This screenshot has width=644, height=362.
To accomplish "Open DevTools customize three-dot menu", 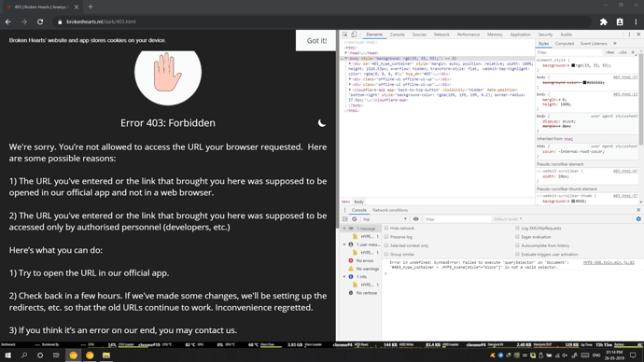I will [629, 35].
